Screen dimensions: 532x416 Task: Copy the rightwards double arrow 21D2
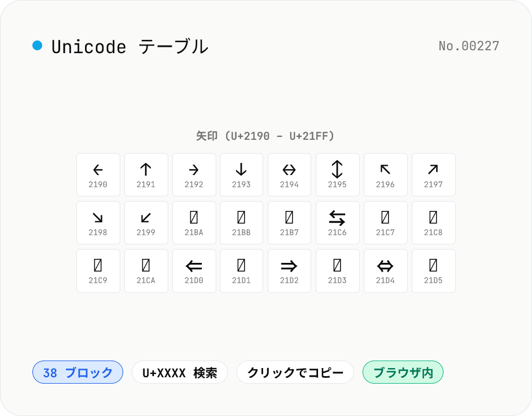click(289, 271)
